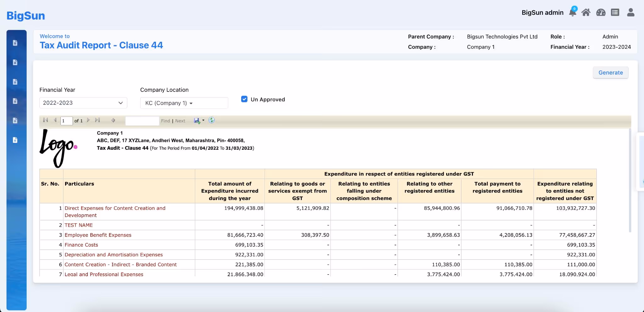Click the value 5,121,909.82
Image resolution: width=644 pixels, height=312 pixels.
point(313,208)
